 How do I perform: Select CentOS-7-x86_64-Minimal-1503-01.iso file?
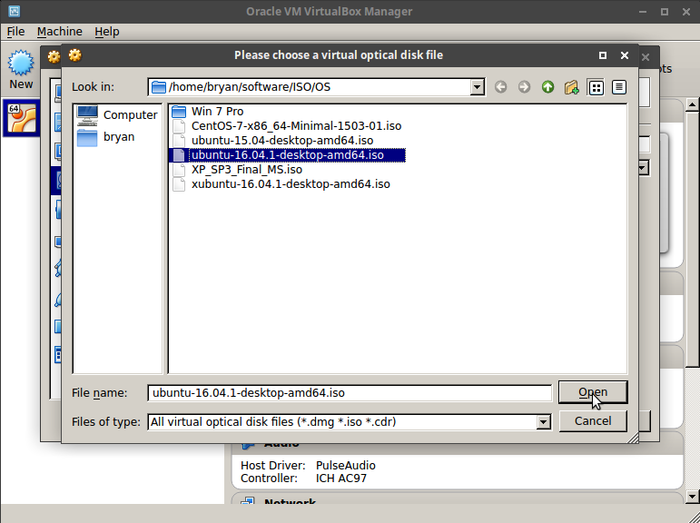(x=287, y=126)
